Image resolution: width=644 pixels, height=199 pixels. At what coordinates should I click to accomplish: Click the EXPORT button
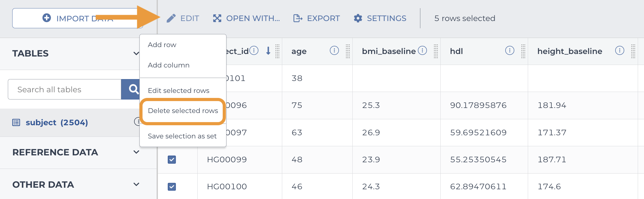(316, 18)
